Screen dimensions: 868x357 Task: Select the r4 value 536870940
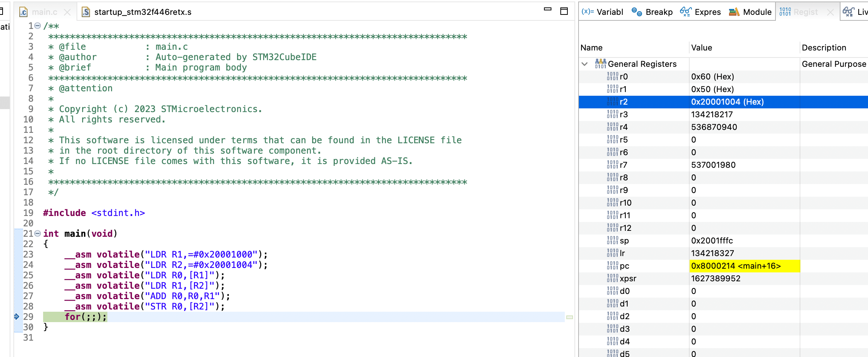pos(714,127)
